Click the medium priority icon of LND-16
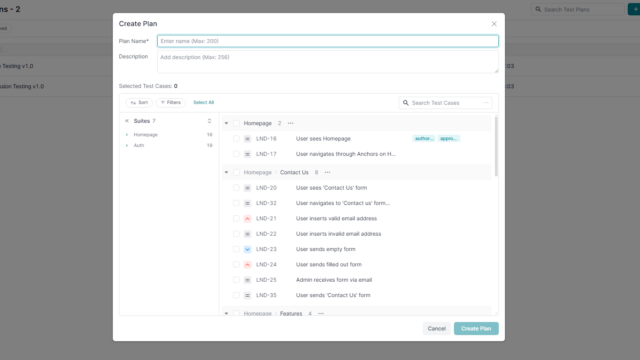The width and height of the screenshot is (640, 360). click(x=247, y=139)
